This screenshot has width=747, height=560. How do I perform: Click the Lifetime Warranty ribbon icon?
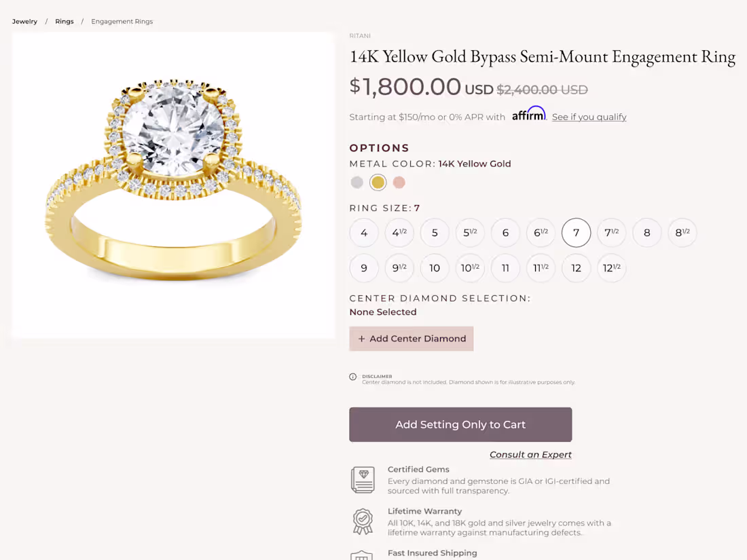pos(363,521)
